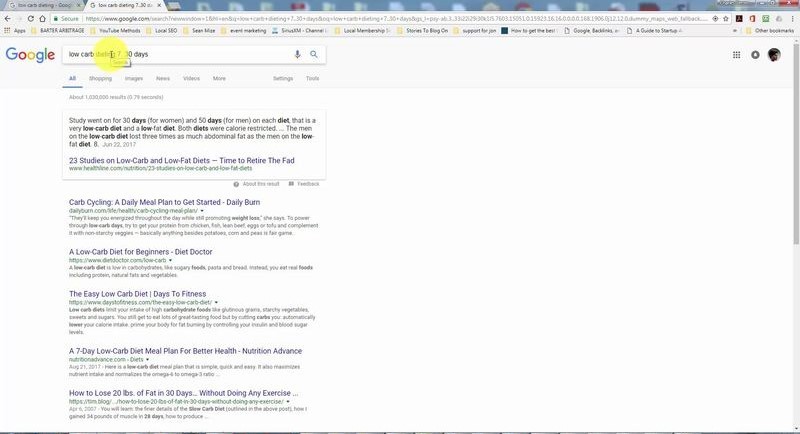Click the Google logo
The width and height of the screenshot is (800, 434).
click(x=30, y=55)
